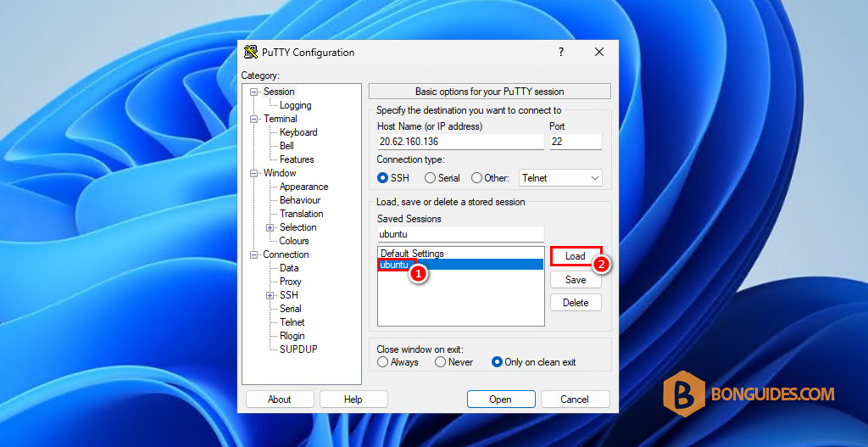This screenshot has width=868, height=447.
Task: Select the ubuntu saved session entry
Action: click(460, 265)
